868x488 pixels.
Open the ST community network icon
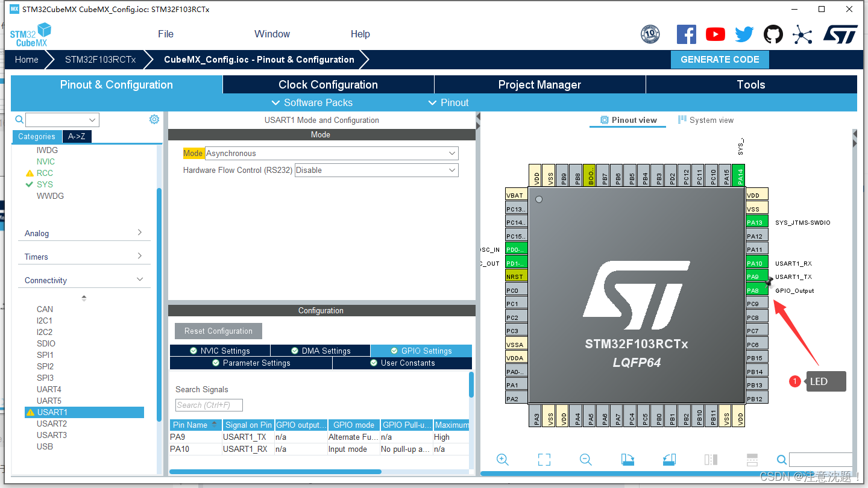[x=802, y=34]
